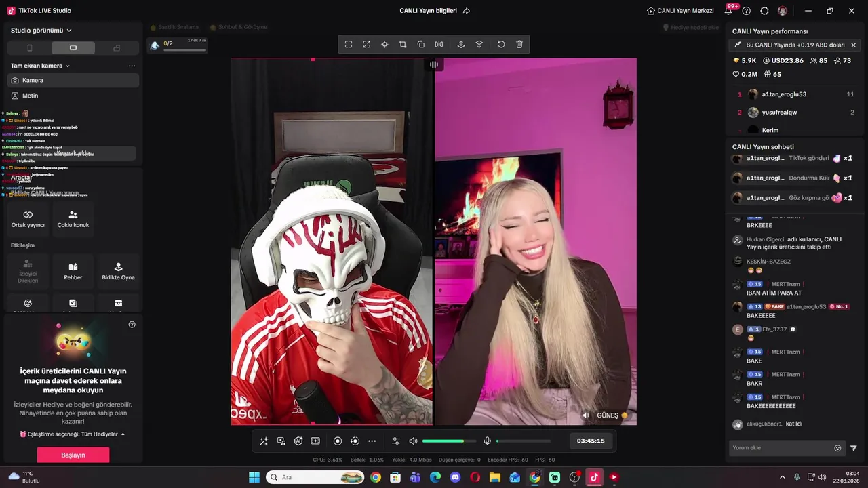
Task: Open the audio mixer sliders icon
Action: [396, 441]
